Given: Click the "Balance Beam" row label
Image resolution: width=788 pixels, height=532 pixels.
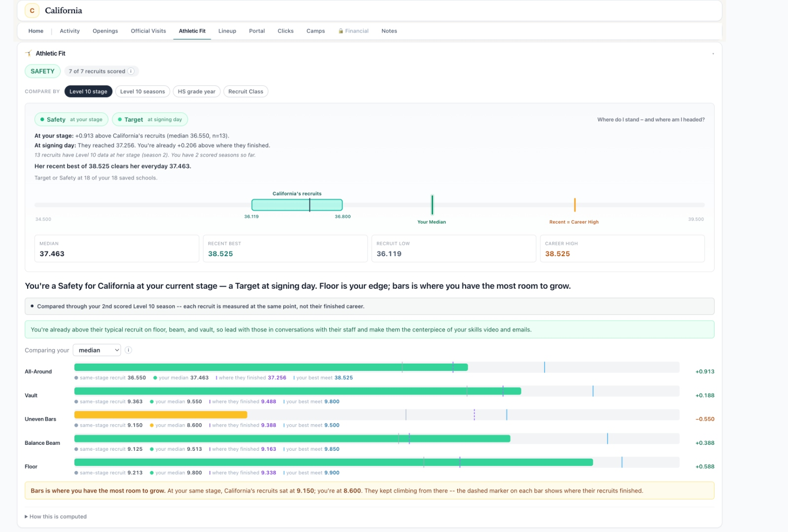Looking at the screenshot, I should 42,443.
